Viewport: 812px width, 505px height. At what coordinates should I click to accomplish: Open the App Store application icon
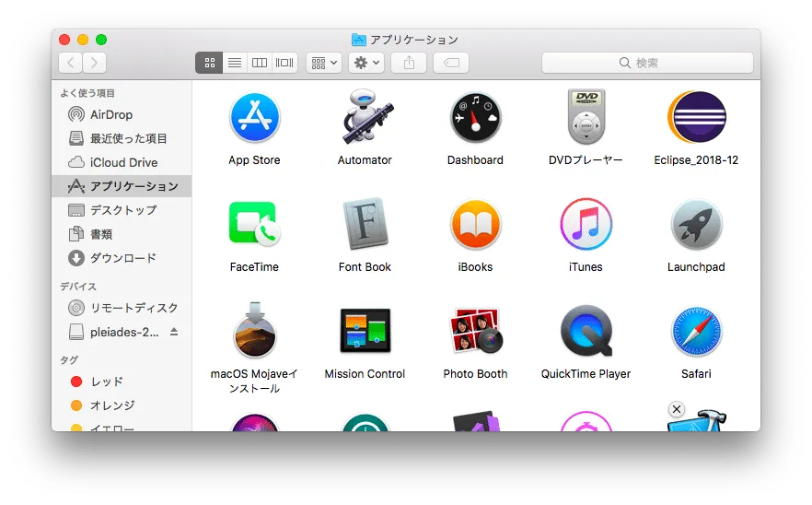(254, 118)
